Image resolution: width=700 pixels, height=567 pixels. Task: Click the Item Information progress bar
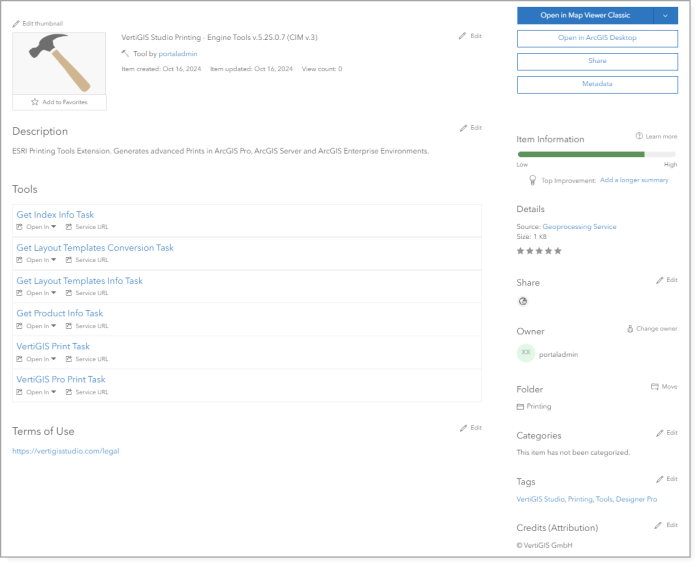596,154
